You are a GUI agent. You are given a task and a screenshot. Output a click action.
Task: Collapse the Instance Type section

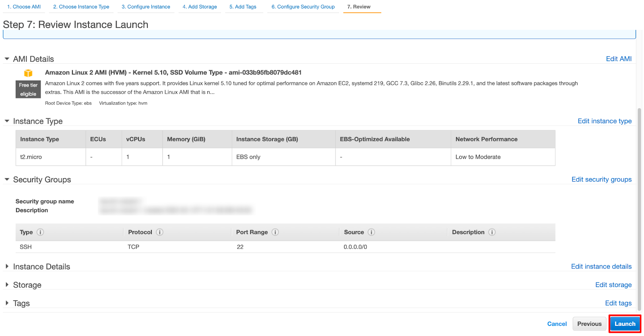(x=7, y=121)
